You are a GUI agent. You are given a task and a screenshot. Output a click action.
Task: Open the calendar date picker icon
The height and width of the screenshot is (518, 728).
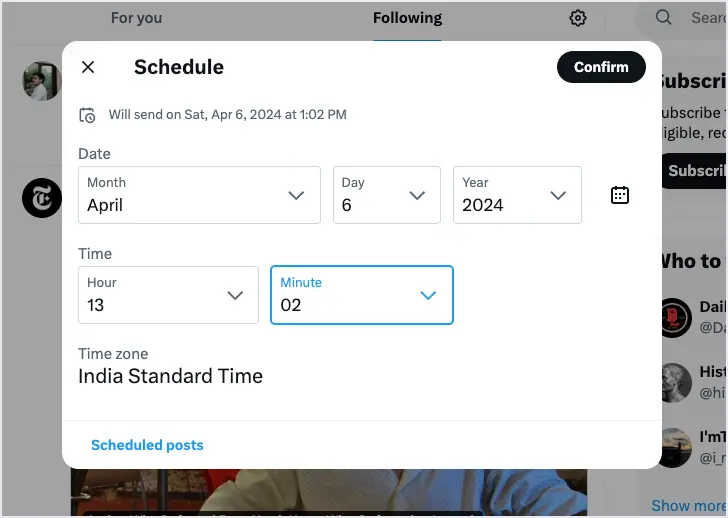[x=619, y=195]
